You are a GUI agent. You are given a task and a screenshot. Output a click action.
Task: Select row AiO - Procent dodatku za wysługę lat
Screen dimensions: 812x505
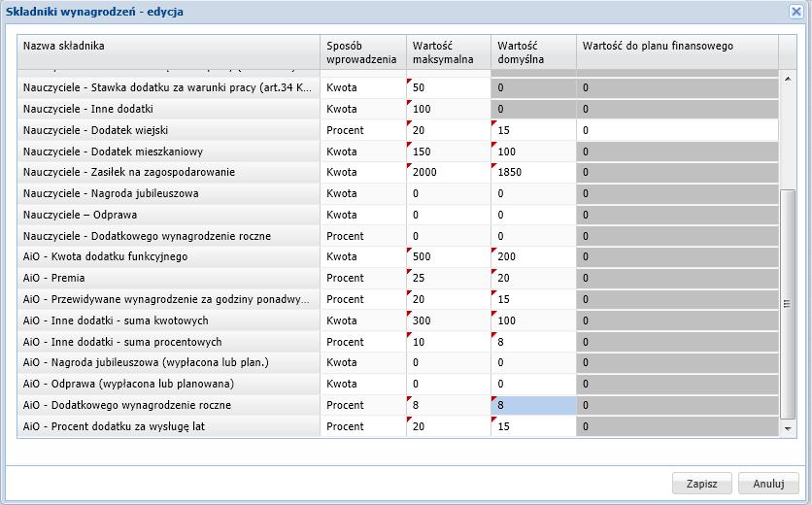[x=397, y=425]
